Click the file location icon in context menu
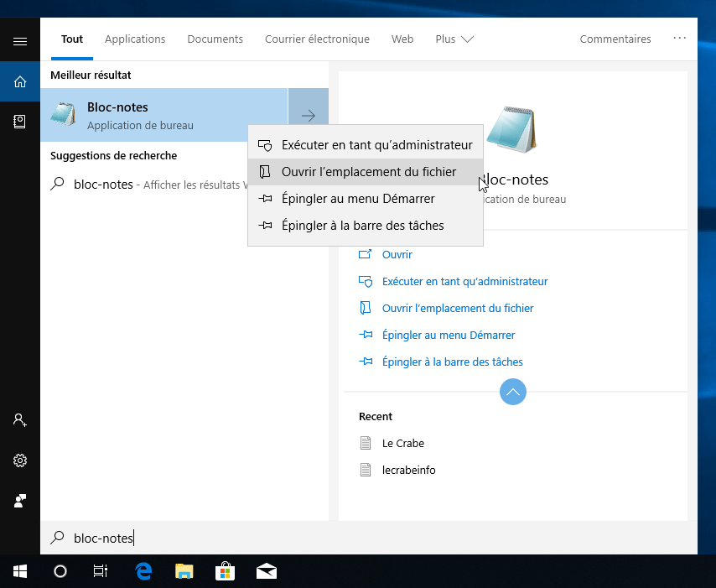 pyautogui.click(x=265, y=172)
